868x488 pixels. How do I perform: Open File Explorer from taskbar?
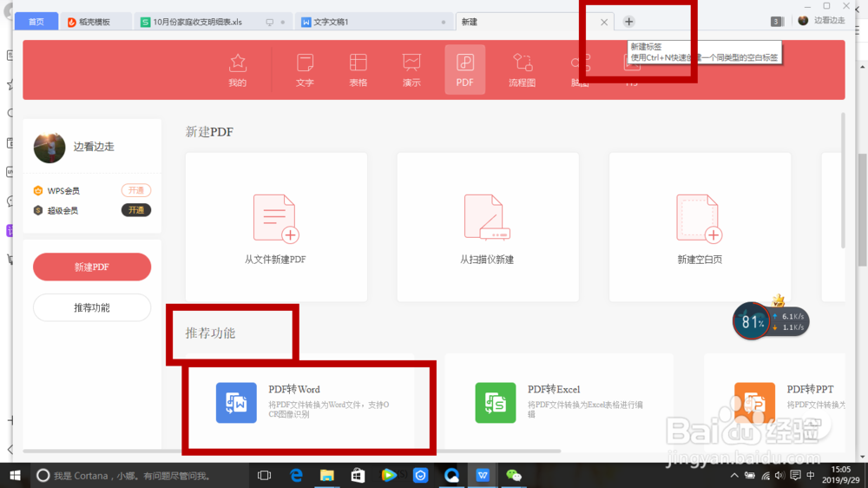pyautogui.click(x=327, y=475)
